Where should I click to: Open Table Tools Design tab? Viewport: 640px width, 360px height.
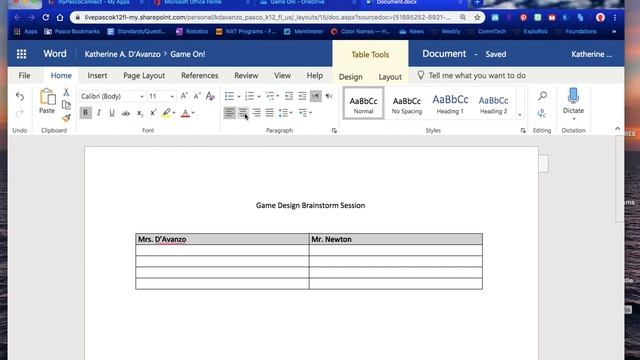351,77
